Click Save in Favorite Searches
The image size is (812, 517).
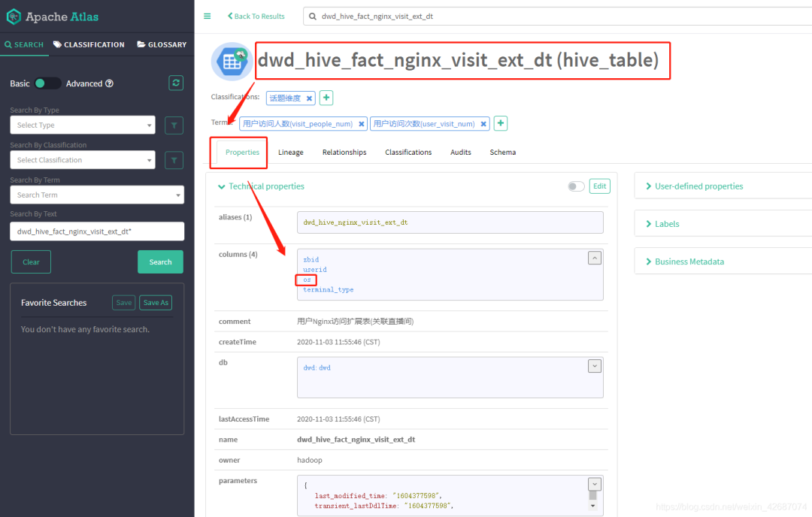click(x=124, y=303)
